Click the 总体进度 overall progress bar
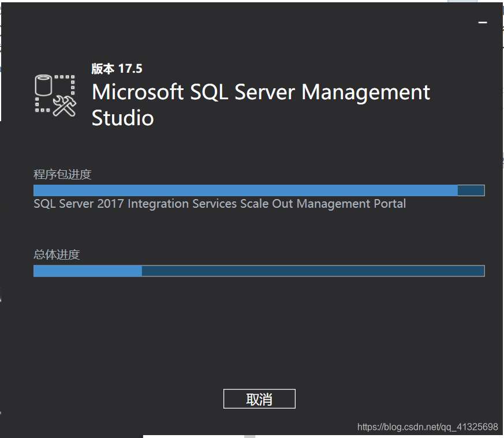Viewport: 504px width, 438px height. coord(259,271)
